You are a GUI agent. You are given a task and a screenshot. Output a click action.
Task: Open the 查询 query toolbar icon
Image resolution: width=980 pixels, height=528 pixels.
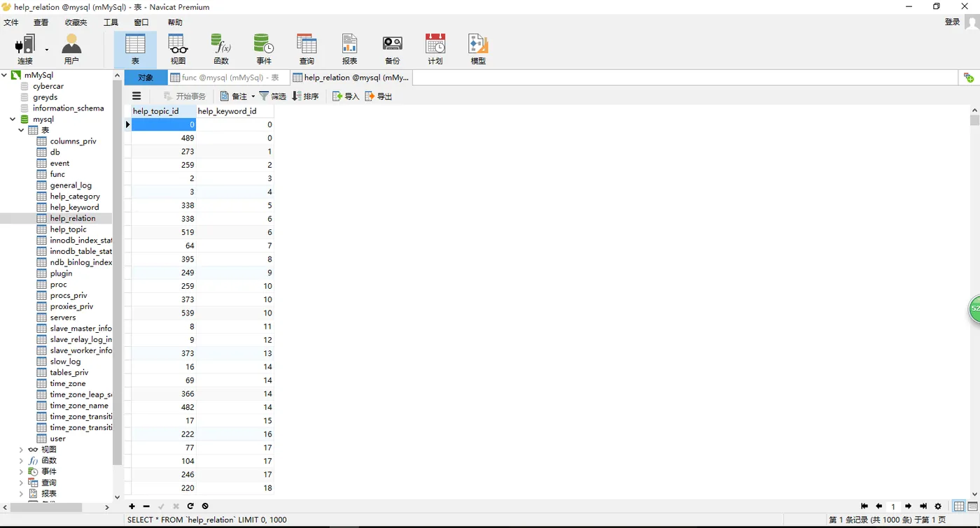pyautogui.click(x=307, y=50)
